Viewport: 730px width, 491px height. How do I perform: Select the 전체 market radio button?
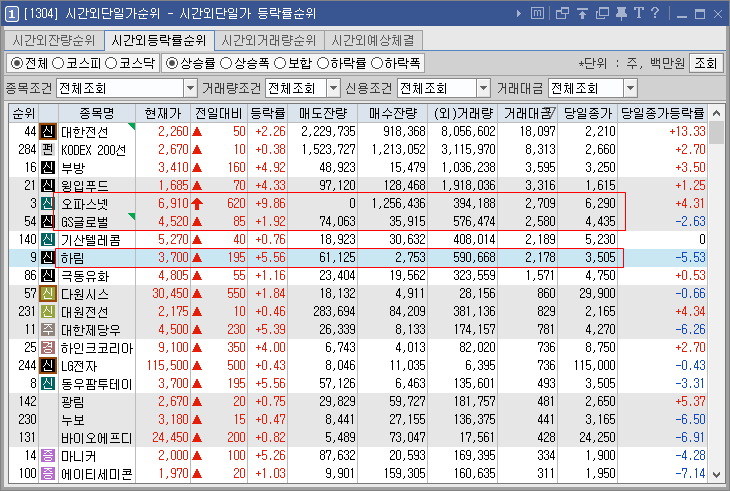pyautogui.click(x=17, y=63)
